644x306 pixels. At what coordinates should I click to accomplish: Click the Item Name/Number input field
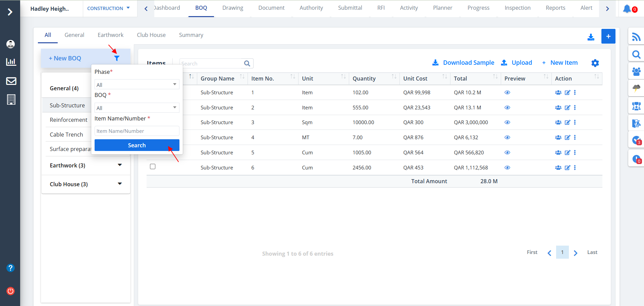click(x=137, y=131)
